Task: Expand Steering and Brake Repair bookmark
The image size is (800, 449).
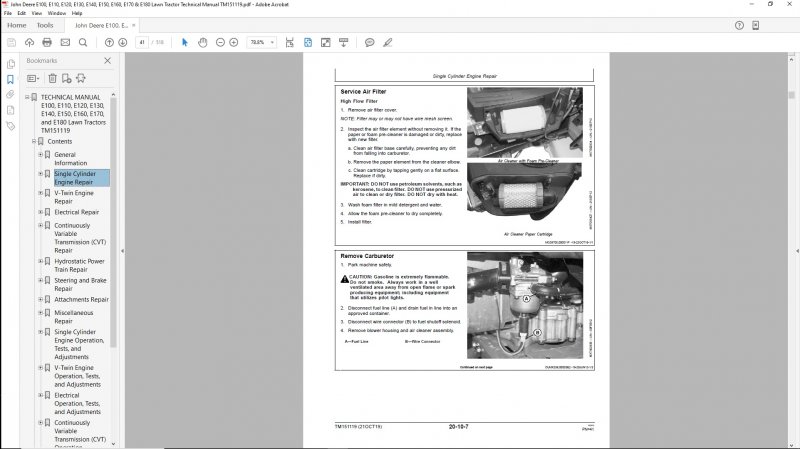Action: 41,281
